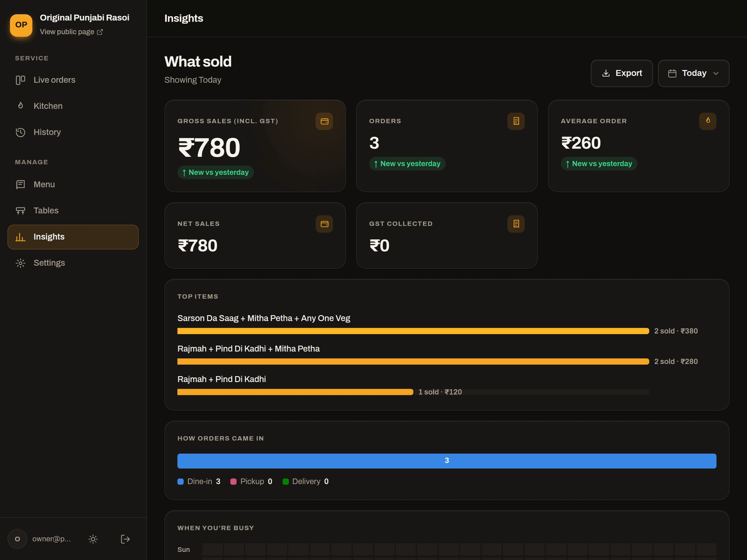This screenshot has height=560, width=747.
Task: Click the OP restaurant logo badge
Action: [21, 25]
